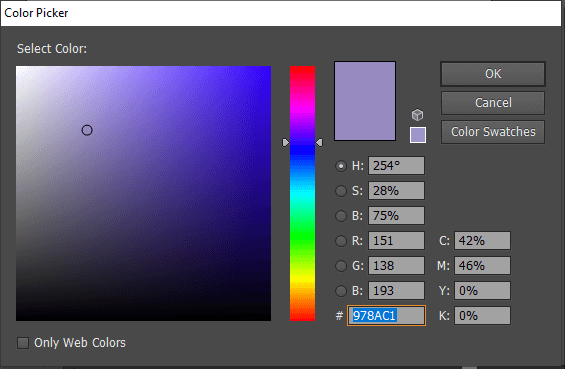Click the R field showing 151

tap(396, 240)
